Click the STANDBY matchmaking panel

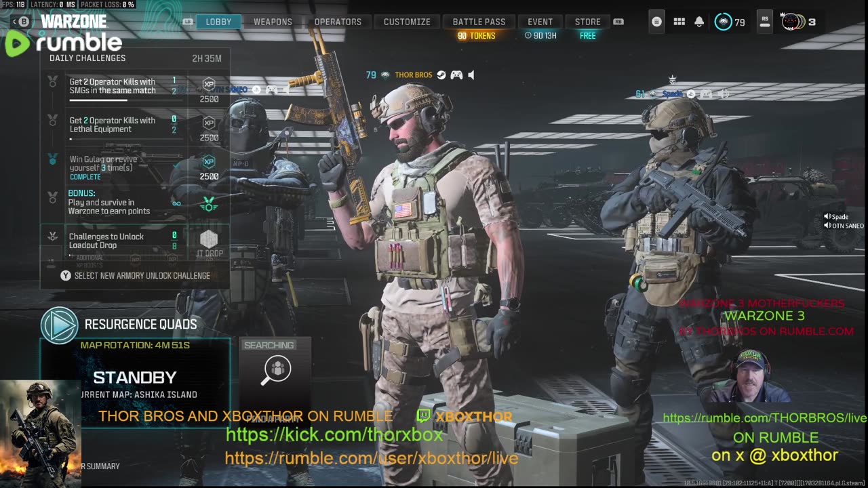135,378
